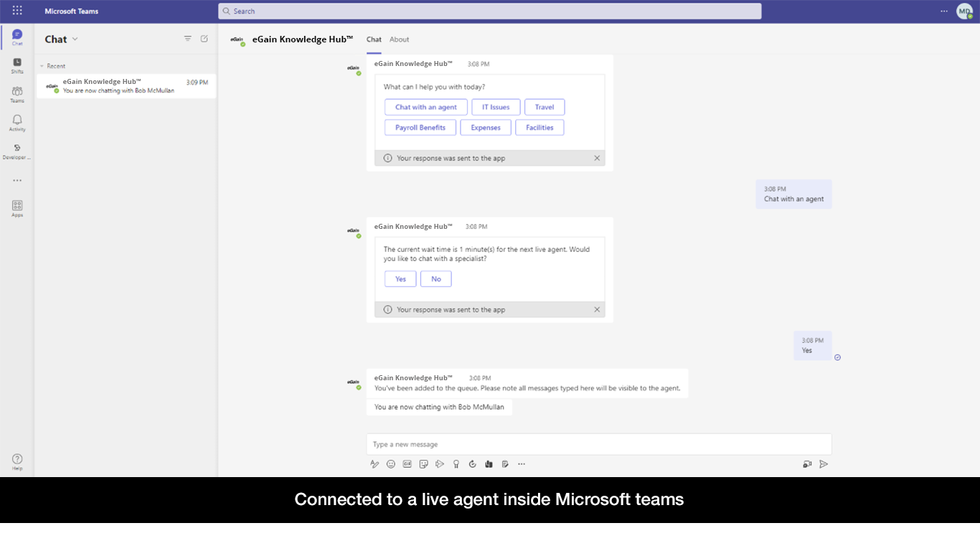Start a new chat with compose icon

(x=204, y=39)
